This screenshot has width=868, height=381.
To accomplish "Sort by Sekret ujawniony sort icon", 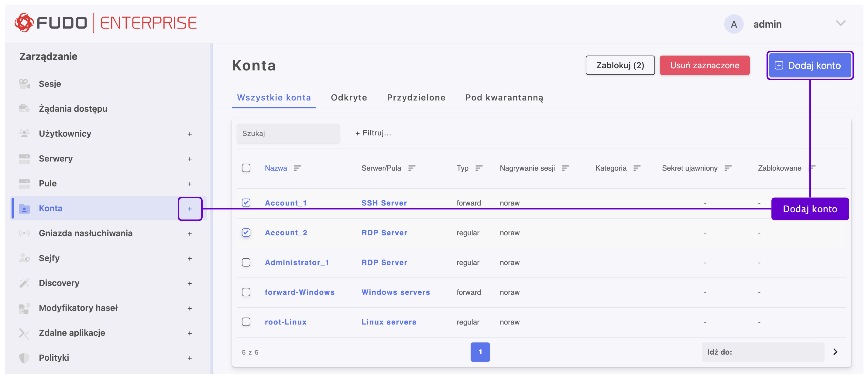I will point(728,168).
